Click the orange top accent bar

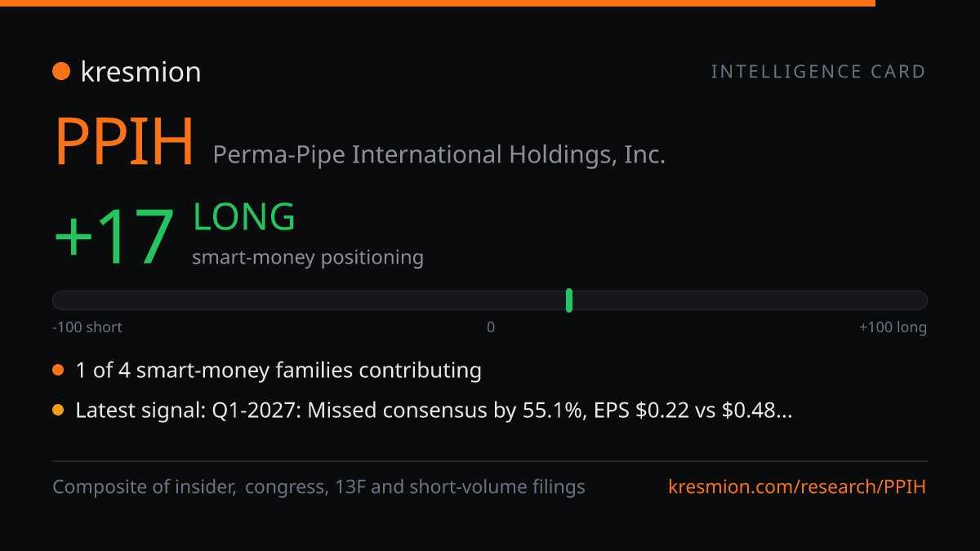[x=438, y=3]
